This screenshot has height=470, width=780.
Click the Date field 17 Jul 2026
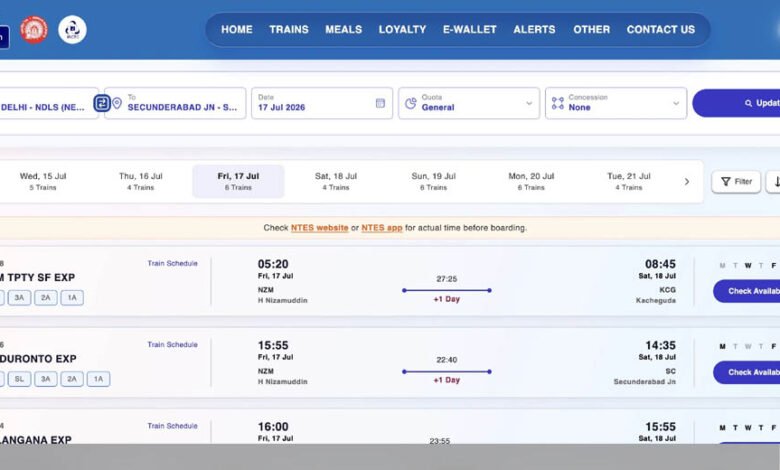(322, 103)
